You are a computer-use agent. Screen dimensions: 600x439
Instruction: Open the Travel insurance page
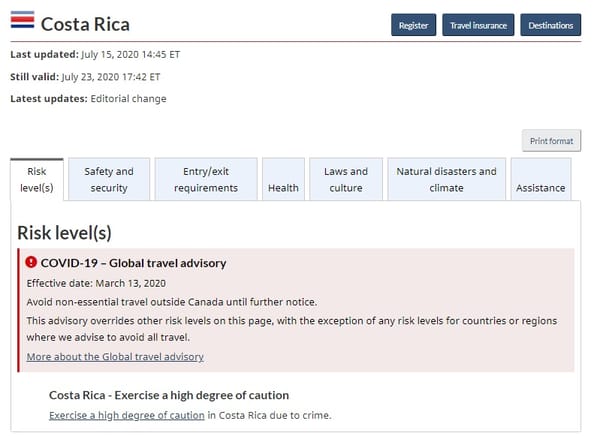click(478, 25)
